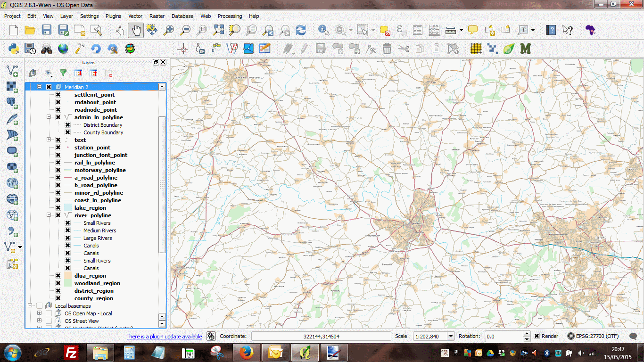Select the Measure ruler tool
The image size is (644, 362).
451,30
